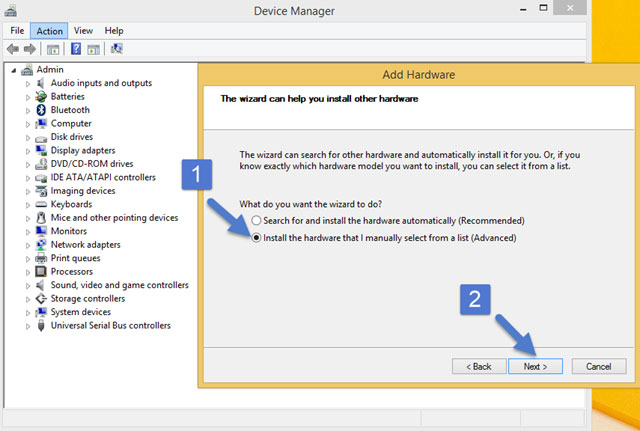Screen dimensions: 640x431
Task: Expand the Disk drives node
Action: [x=28, y=138]
